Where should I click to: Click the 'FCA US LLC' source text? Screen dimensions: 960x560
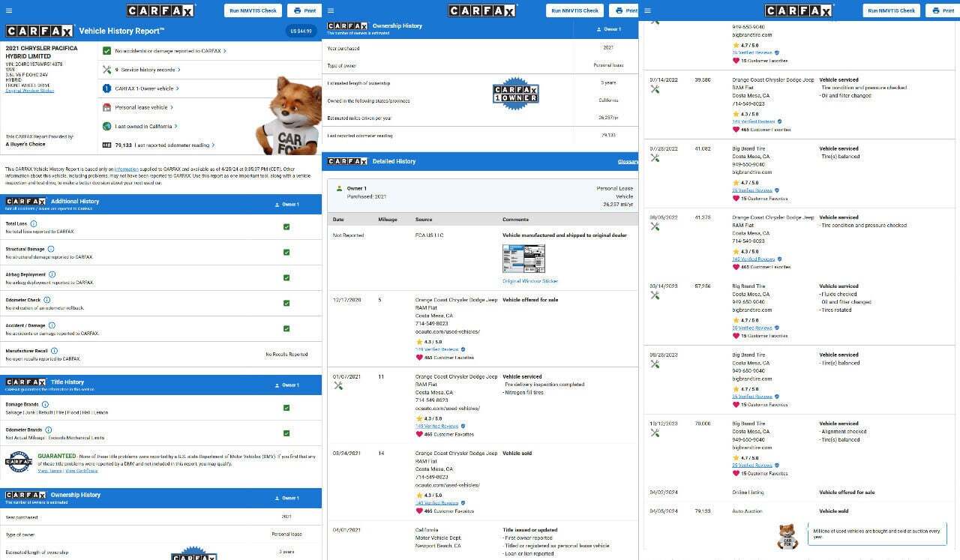[x=430, y=235]
